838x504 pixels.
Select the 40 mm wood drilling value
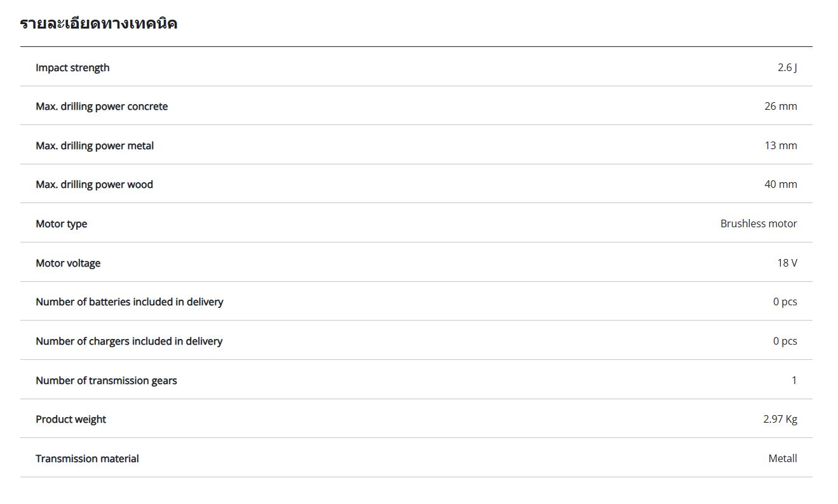click(x=780, y=184)
